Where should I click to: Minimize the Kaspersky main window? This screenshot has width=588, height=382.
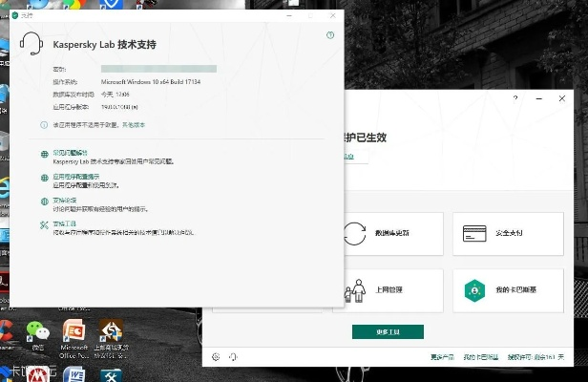pyautogui.click(x=539, y=98)
